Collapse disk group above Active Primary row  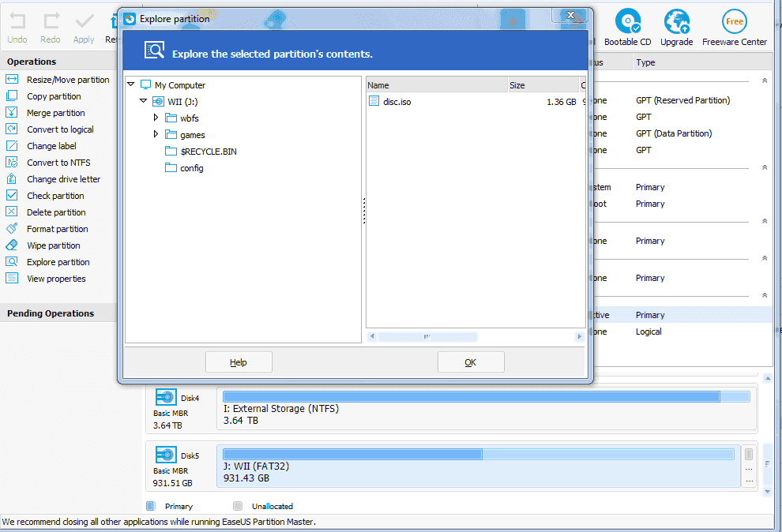click(x=764, y=295)
